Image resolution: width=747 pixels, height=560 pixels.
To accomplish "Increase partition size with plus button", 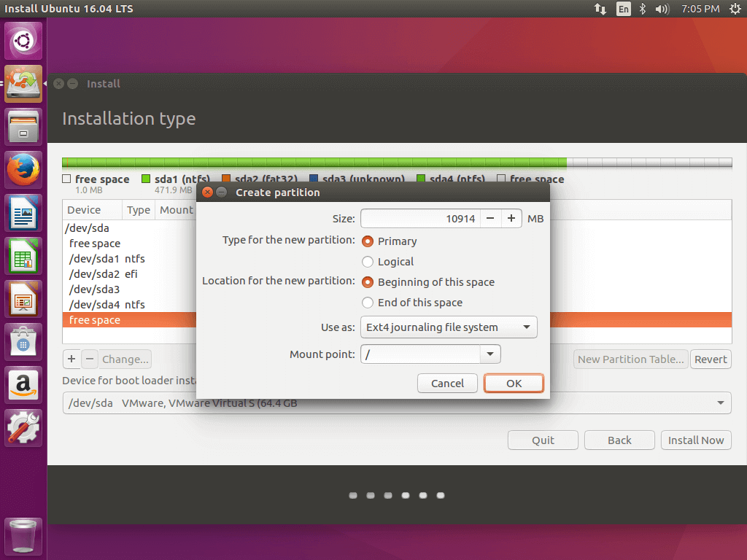I will pyautogui.click(x=511, y=219).
